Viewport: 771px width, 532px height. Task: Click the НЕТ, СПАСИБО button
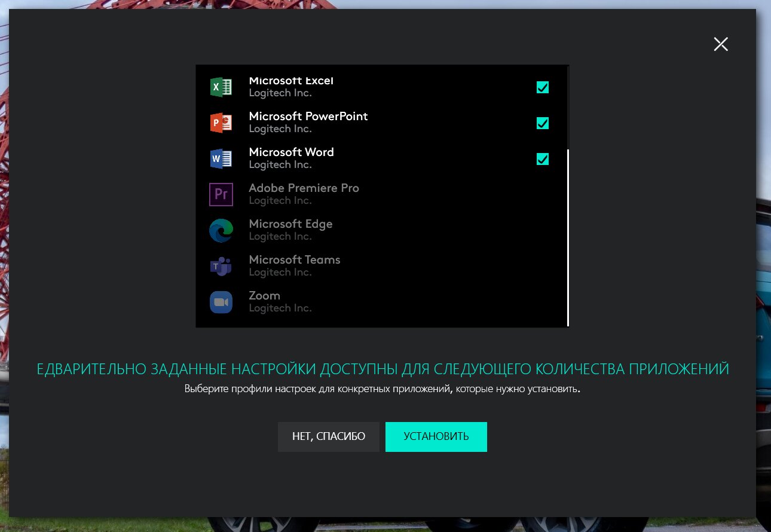click(x=329, y=437)
